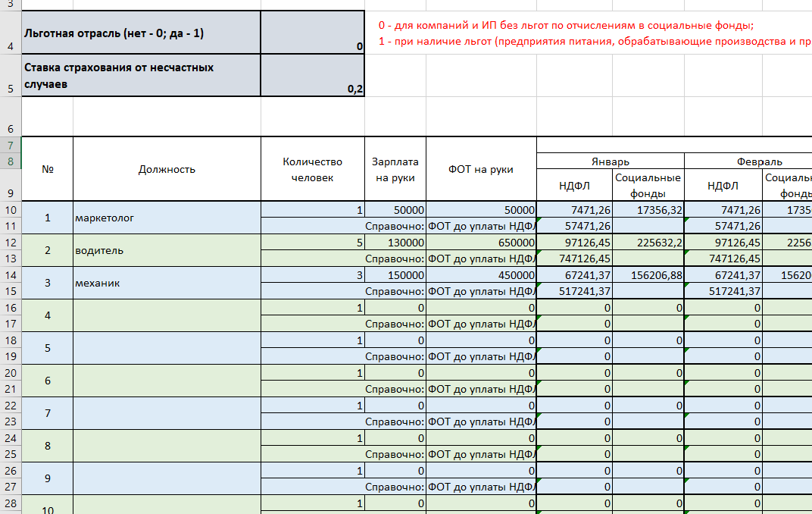Click the January cell with 517241,37
Image resolution: width=812 pixels, height=514 pixels.
574,291
